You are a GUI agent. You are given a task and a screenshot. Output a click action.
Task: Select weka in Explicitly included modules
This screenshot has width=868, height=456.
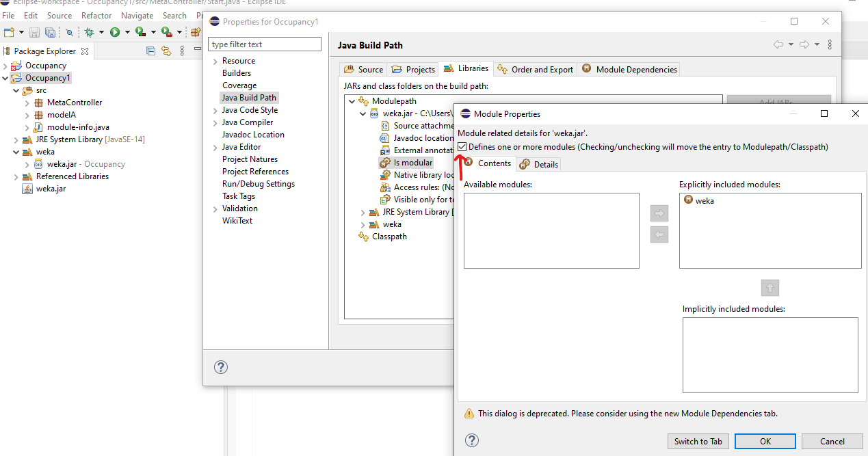[705, 201]
